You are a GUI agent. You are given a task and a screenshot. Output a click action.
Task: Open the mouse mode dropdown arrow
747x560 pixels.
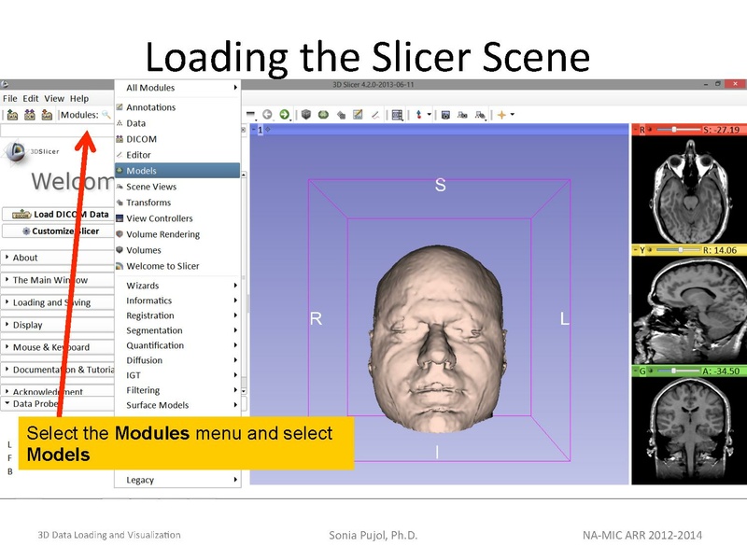[429, 114]
